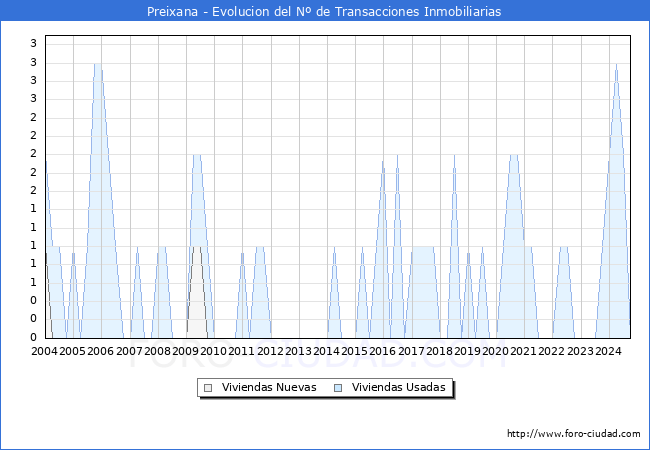
Task: Select the 2015 x-axis label
Action: coord(354,351)
